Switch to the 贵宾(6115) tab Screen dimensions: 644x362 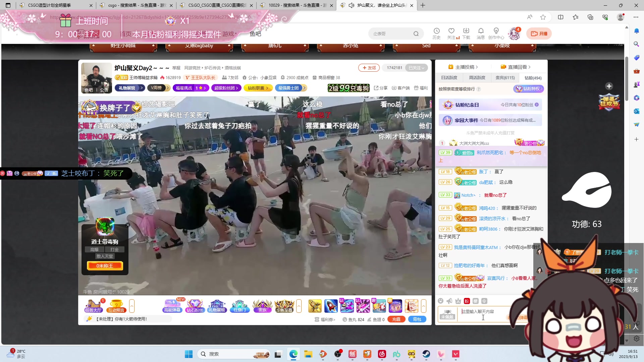[505, 78]
